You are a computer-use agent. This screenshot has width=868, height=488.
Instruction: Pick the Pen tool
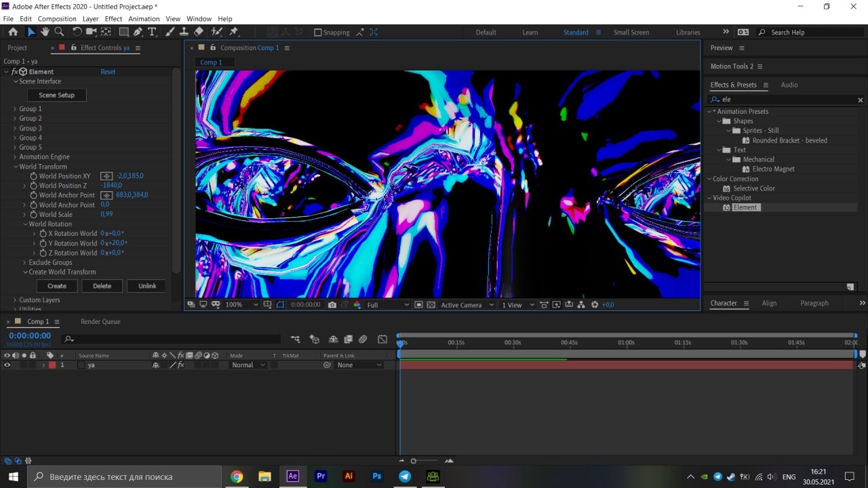point(138,32)
